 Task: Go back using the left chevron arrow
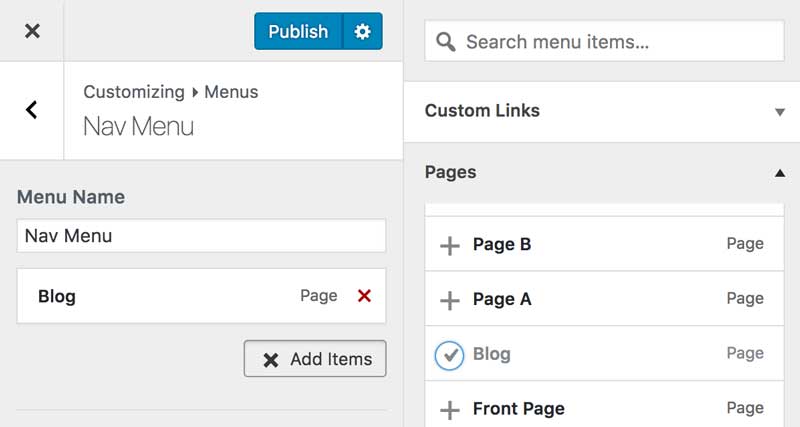32,110
